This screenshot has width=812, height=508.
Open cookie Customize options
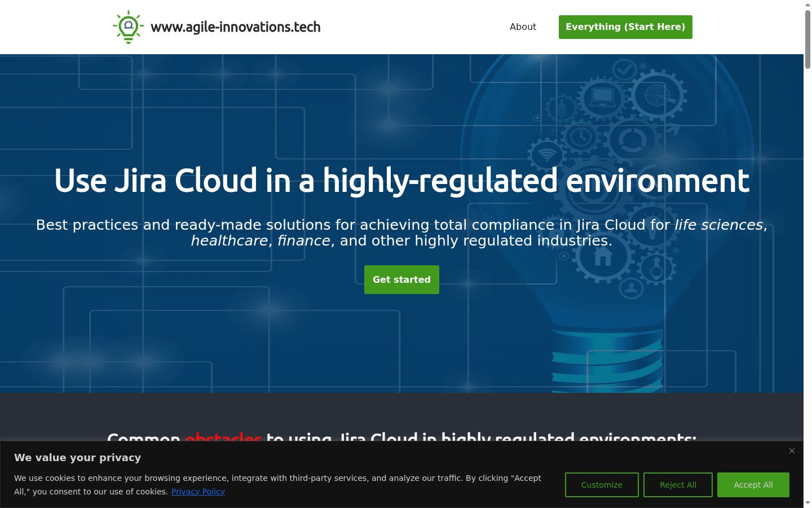pyautogui.click(x=602, y=485)
